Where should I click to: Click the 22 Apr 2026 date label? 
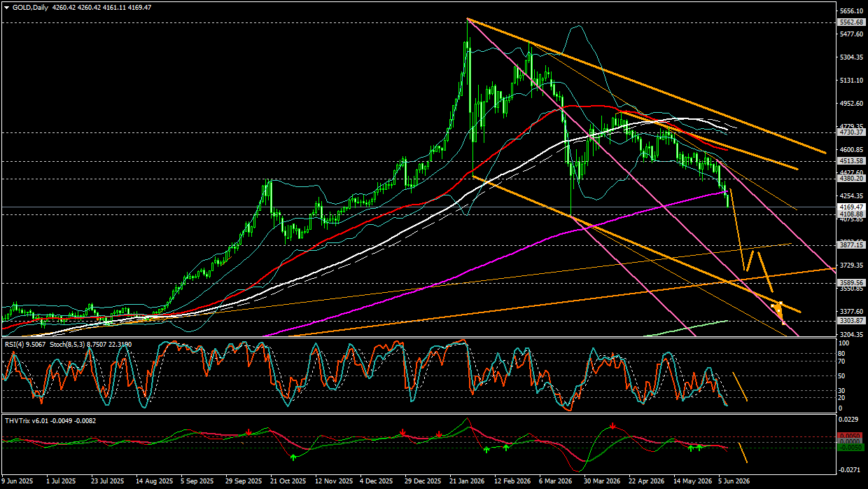646,482
